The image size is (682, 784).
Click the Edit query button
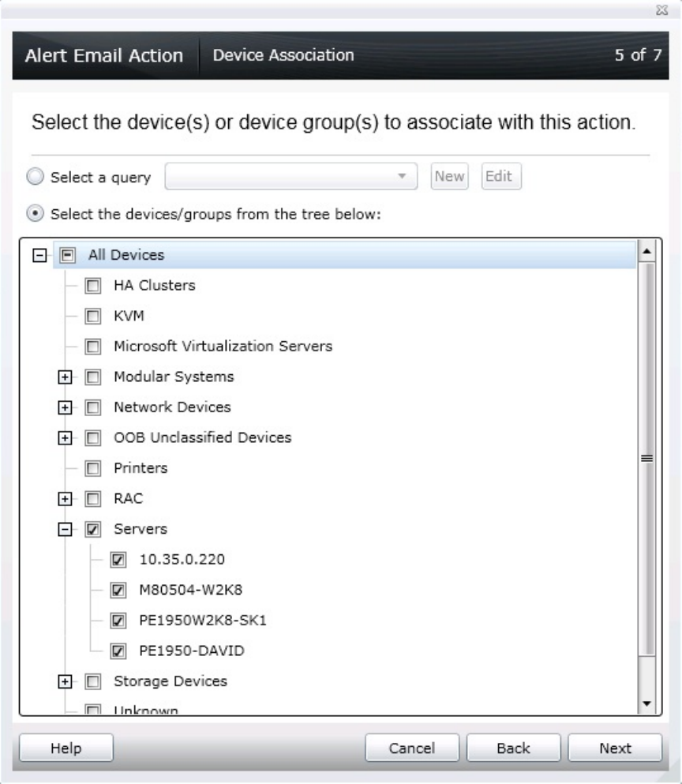(x=501, y=176)
